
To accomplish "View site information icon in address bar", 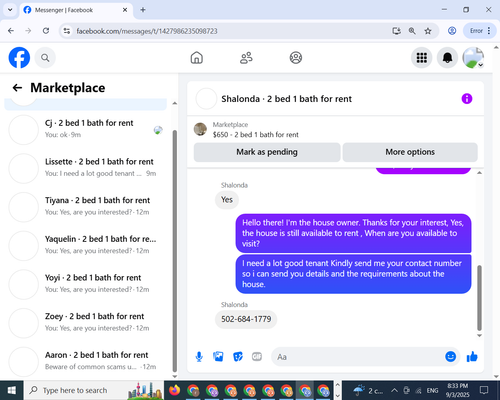I will (x=67, y=31).
